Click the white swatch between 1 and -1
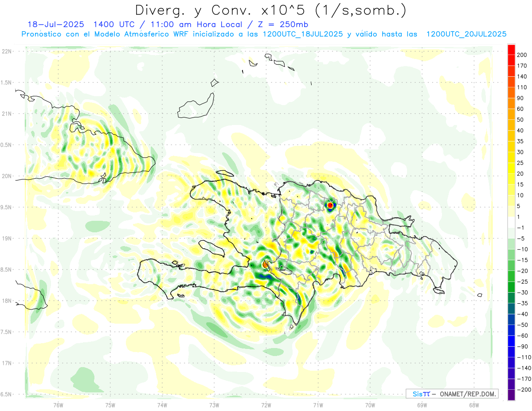The width and height of the screenshot is (532, 411). tap(511, 222)
